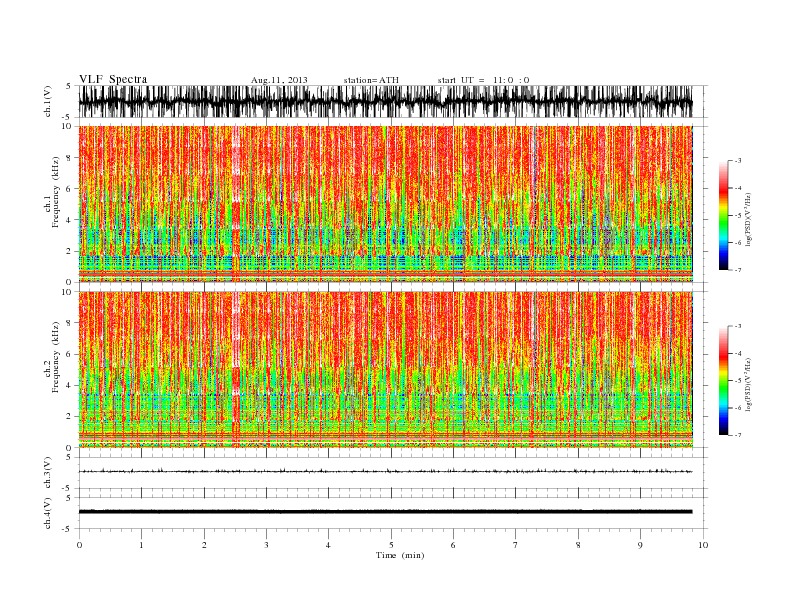Screen dimensions: 792x612
Task: Click the ch.2 'Frequency (kHz)' axis label
Action: (x=56, y=357)
